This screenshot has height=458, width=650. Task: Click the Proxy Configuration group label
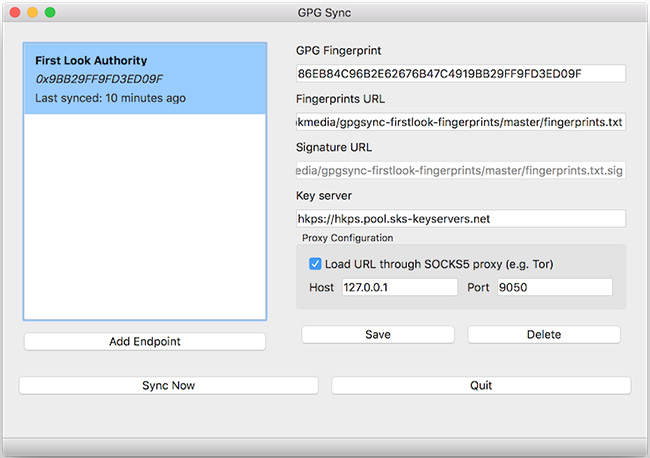coord(347,238)
